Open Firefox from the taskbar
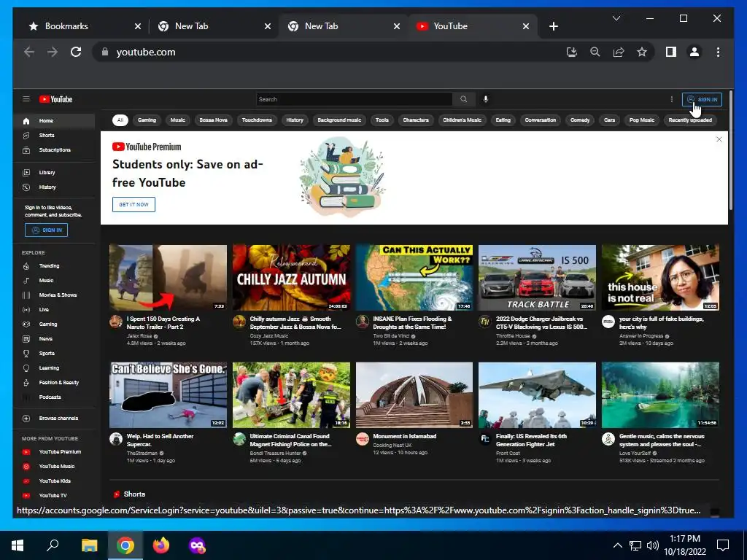Image resolution: width=747 pixels, height=560 pixels. [x=161, y=545]
